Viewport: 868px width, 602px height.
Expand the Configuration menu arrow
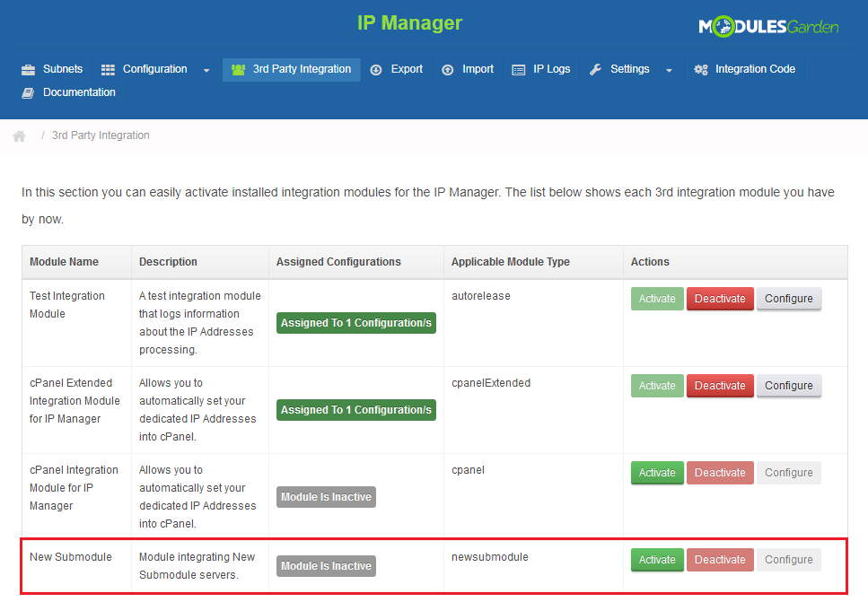[206, 70]
